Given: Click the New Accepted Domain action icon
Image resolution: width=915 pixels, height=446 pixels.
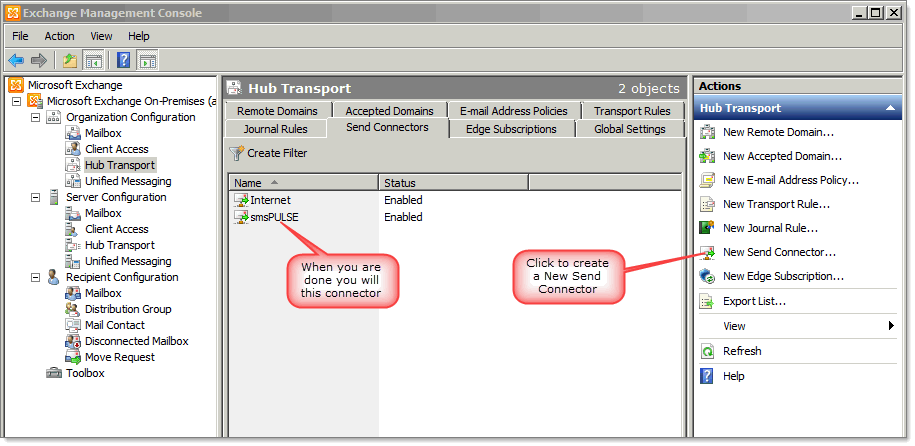Looking at the screenshot, I should tap(707, 156).
